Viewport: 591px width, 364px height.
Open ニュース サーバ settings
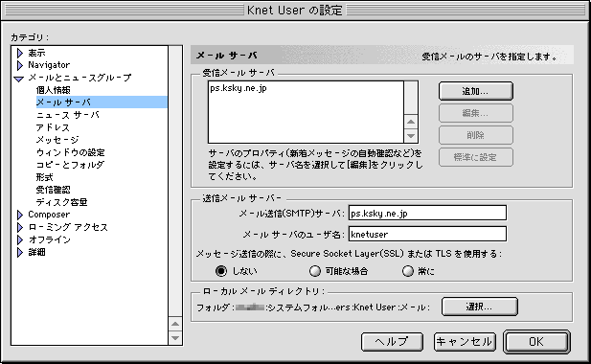[67, 115]
